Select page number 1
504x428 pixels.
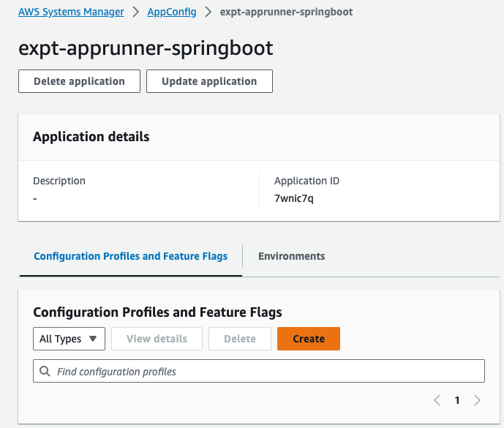tap(457, 400)
